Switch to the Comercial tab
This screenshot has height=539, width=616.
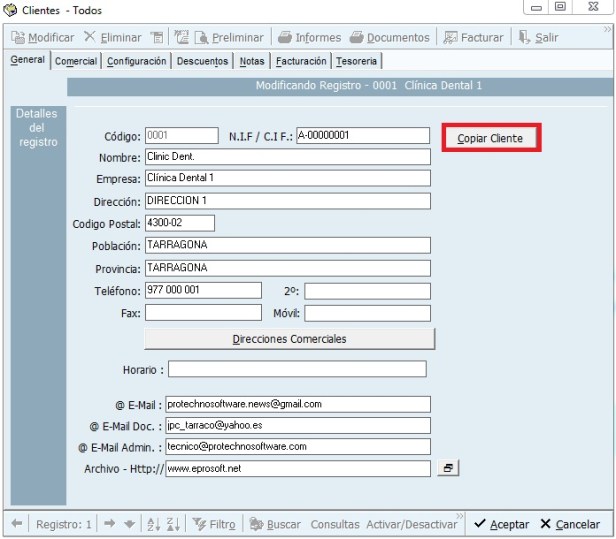[76, 61]
